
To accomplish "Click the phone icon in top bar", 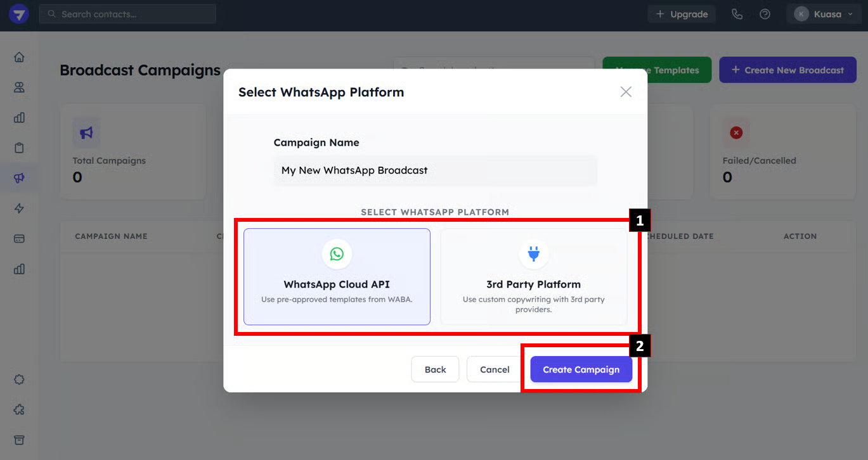I will [737, 14].
